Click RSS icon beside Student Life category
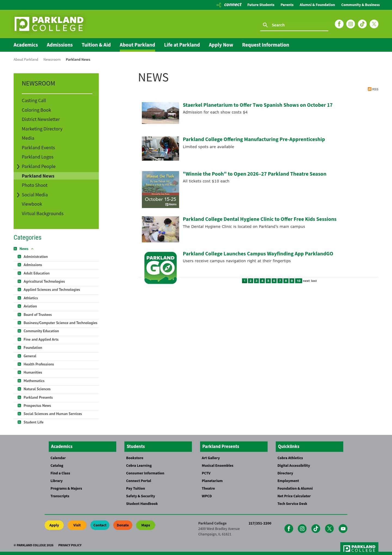392x555 pixels. tap(19, 422)
